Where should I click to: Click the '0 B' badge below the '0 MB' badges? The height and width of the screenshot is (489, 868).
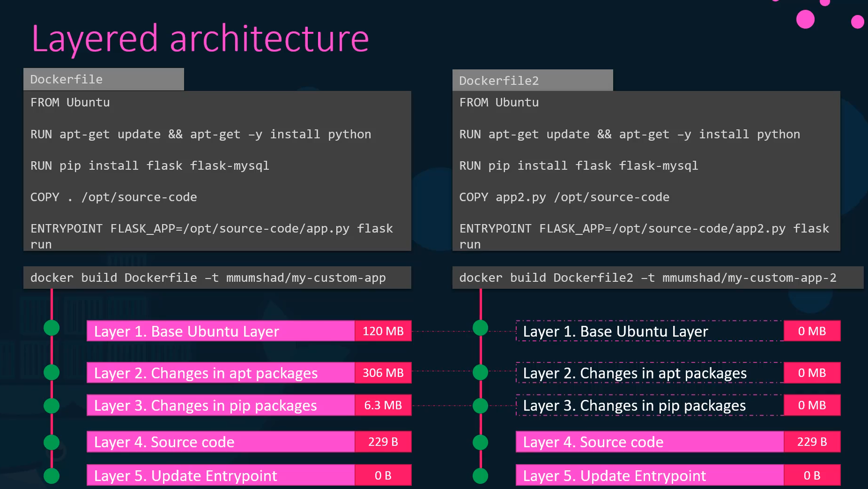click(x=812, y=475)
